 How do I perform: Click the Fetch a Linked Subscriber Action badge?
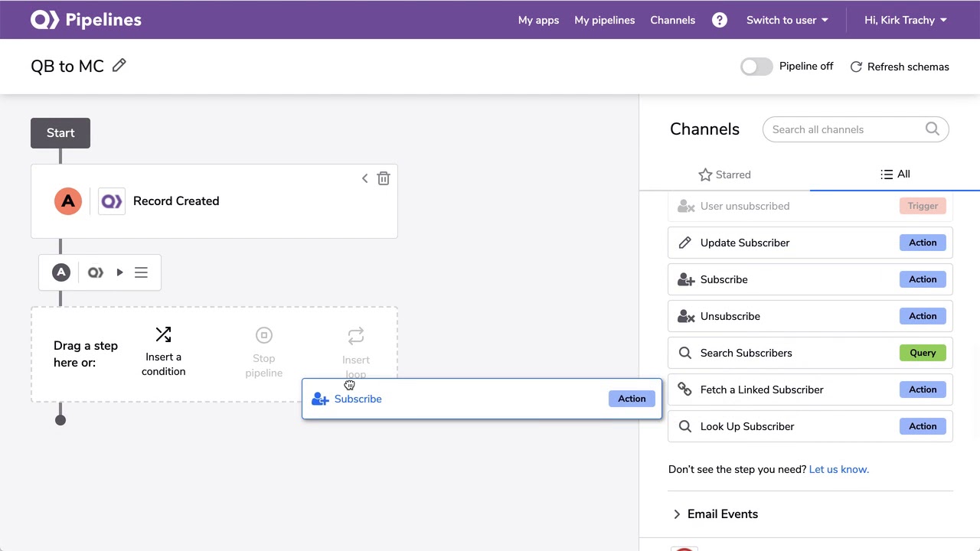(923, 390)
